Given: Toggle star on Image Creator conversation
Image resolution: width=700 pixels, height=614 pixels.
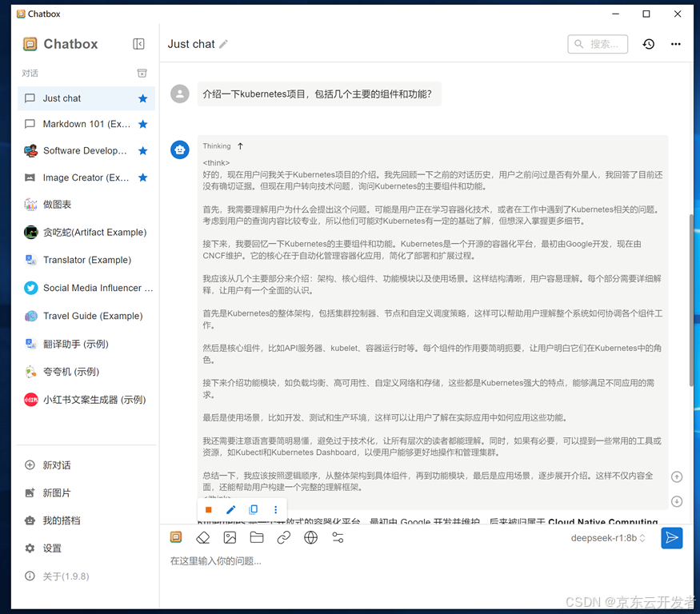Looking at the screenshot, I should tap(143, 177).
